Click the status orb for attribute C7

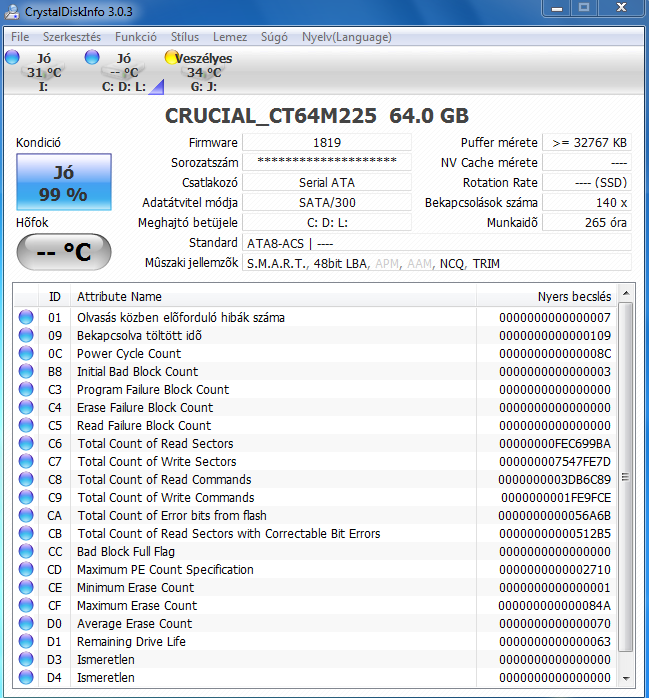pos(26,461)
